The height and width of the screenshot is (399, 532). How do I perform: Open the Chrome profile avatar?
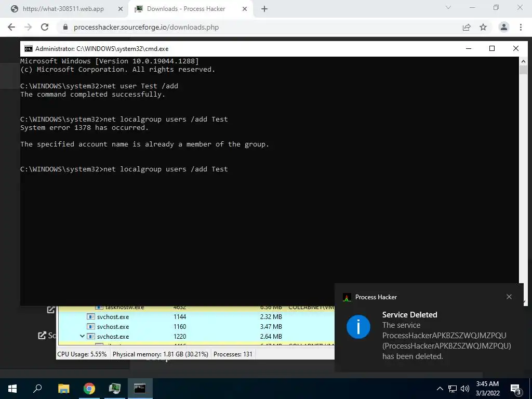504,27
